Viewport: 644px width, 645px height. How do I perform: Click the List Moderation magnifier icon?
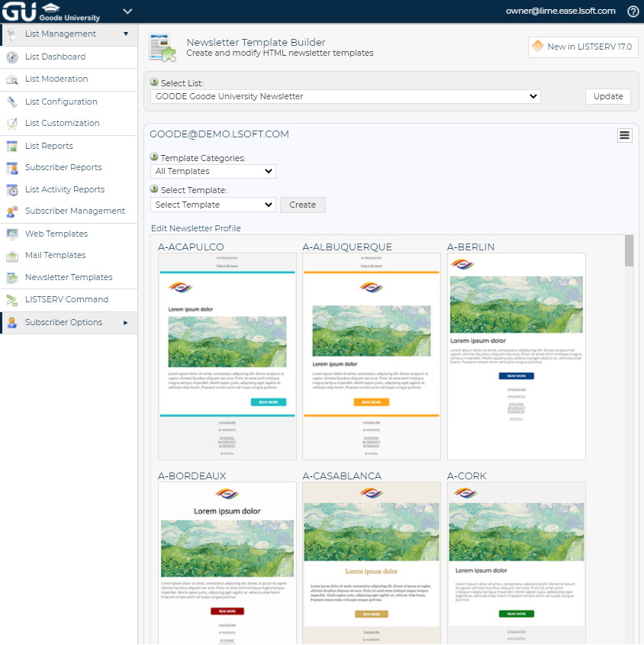click(11, 79)
